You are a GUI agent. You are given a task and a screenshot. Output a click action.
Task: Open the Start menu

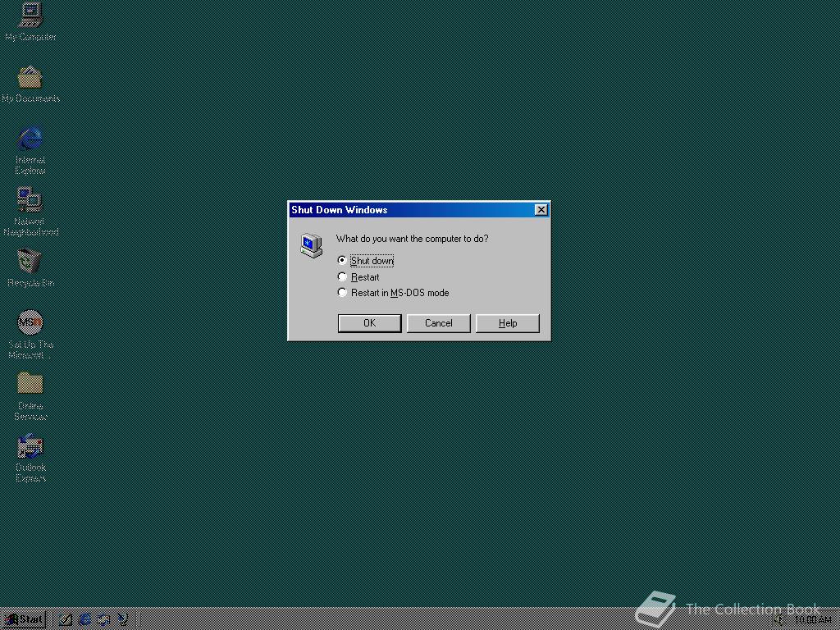coord(24,619)
